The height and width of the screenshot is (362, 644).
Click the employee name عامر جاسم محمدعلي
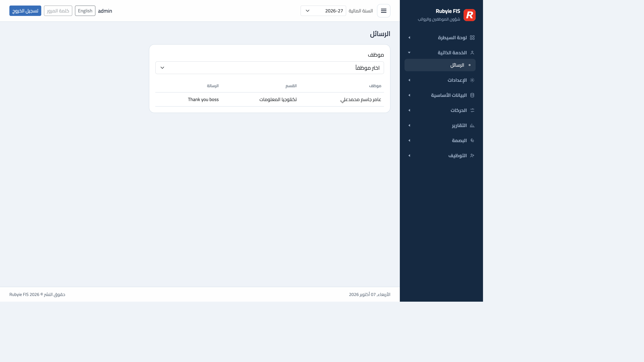361,100
